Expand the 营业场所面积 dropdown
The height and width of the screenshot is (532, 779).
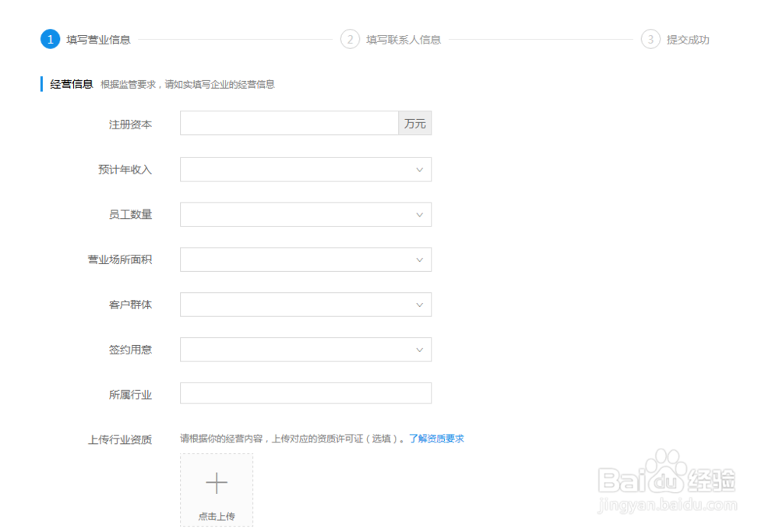click(305, 259)
